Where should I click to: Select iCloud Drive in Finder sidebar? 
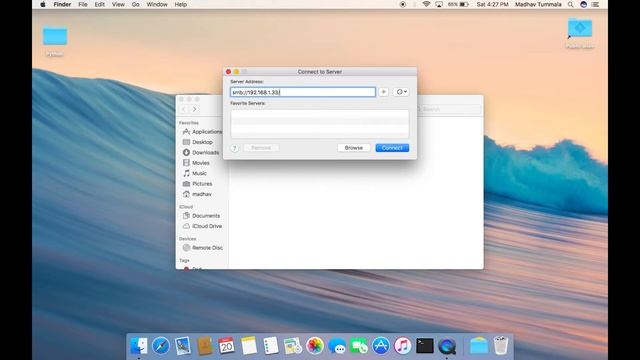click(202, 226)
